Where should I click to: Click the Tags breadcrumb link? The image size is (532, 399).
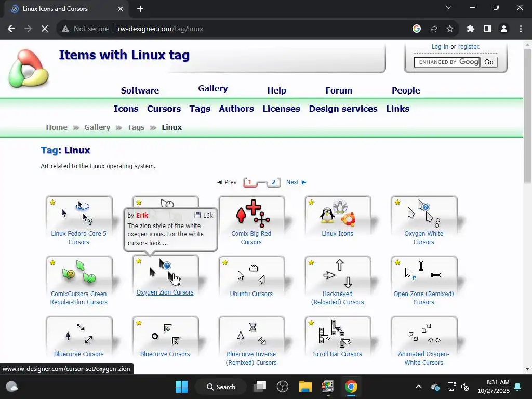coord(136,127)
